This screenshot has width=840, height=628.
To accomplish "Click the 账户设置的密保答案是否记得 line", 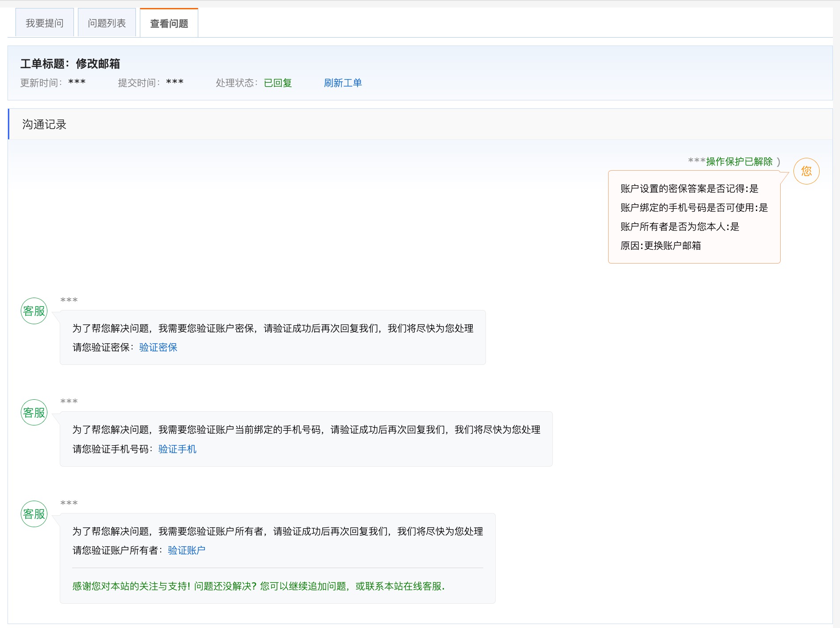I will coord(689,189).
